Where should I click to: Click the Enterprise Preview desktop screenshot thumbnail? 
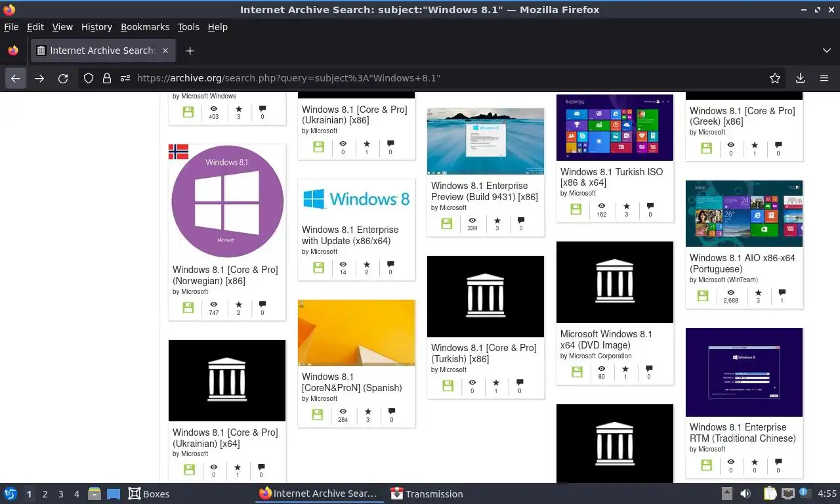(x=486, y=141)
